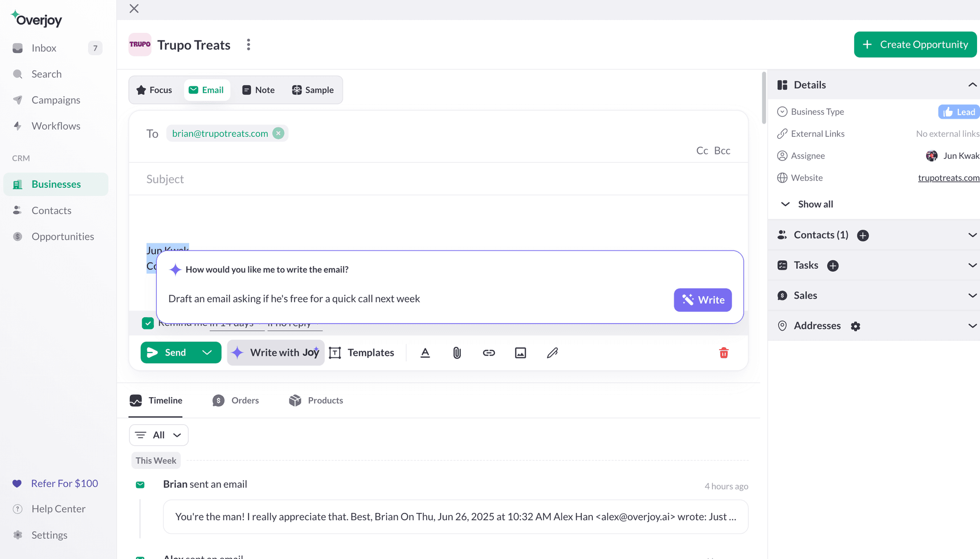
Task: Open the All timeline filter dropdown
Action: point(159,435)
